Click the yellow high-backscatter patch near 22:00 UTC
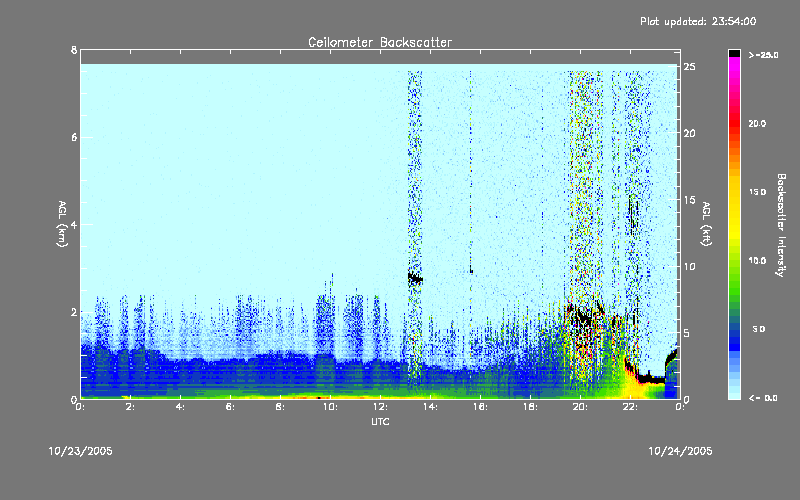Screen dimensions: 800x500 coord(635,388)
